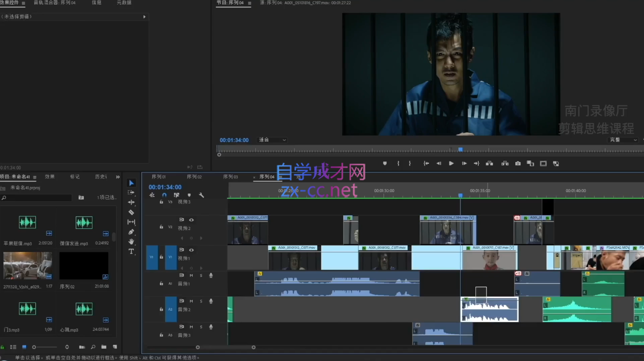The height and width of the screenshot is (361, 644).
Task: Click the Extract button in Program monitor
Action: (x=505, y=163)
